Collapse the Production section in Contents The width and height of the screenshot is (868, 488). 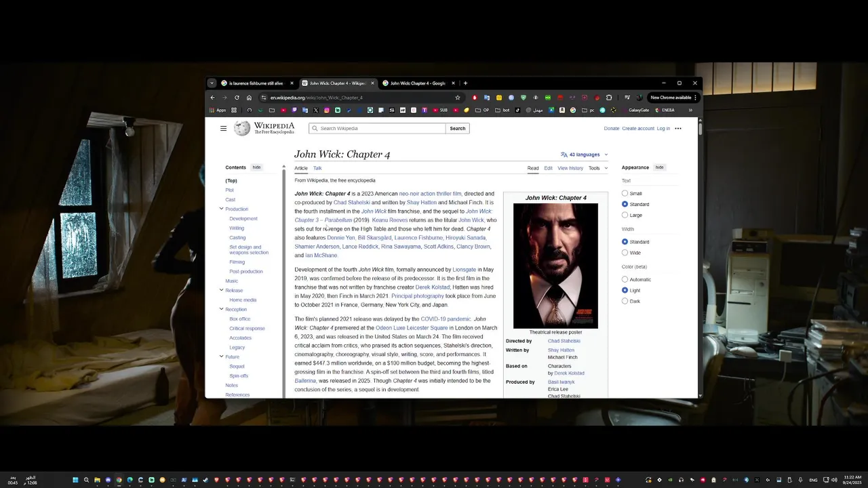pos(221,209)
